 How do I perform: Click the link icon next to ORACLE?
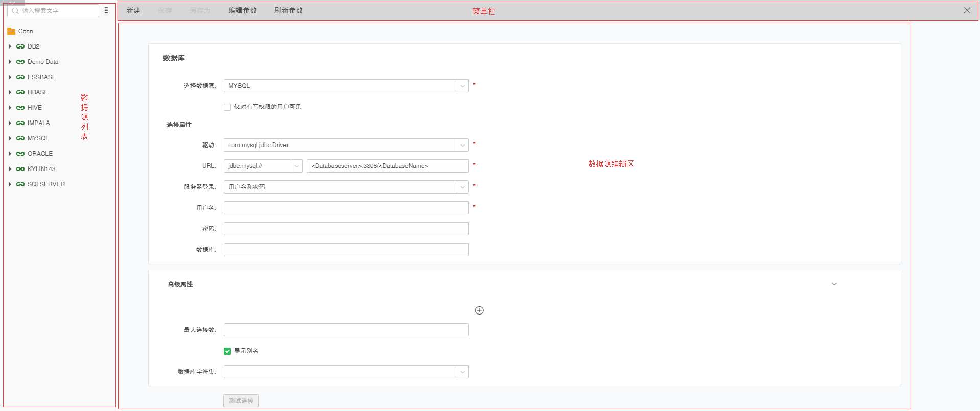pyautogui.click(x=20, y=154)
